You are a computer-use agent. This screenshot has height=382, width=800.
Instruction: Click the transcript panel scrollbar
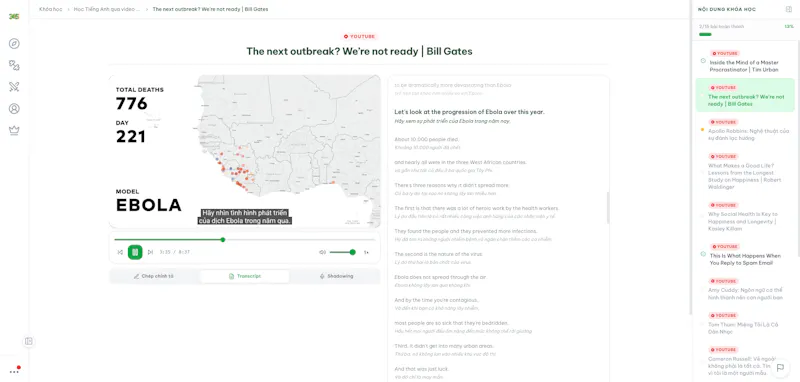click(608, 208)
